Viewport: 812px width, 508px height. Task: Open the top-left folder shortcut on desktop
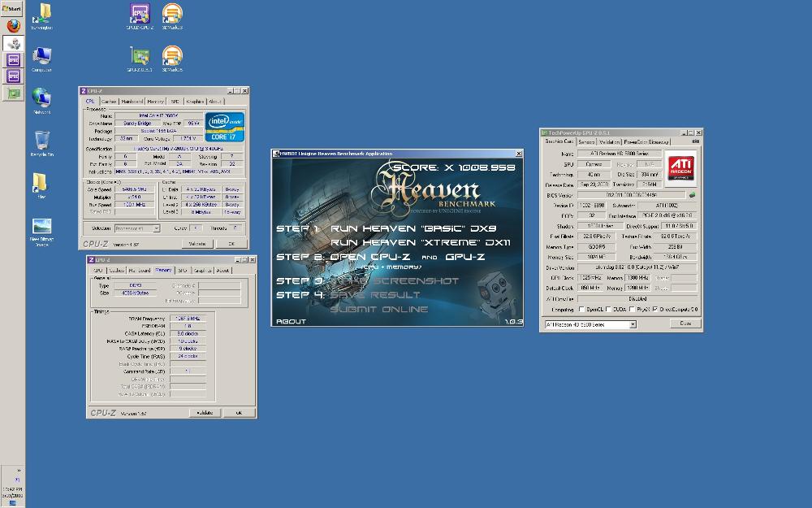click(41, 16)
